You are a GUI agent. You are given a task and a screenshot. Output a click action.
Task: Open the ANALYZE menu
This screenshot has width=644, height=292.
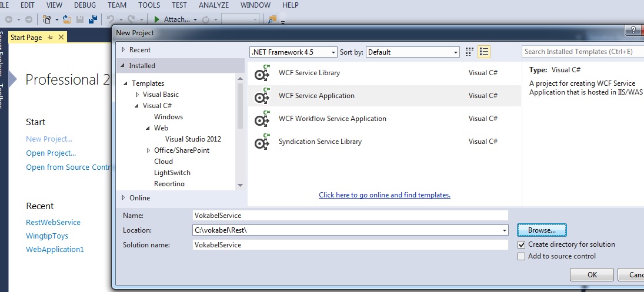click(x=214, y=5)
